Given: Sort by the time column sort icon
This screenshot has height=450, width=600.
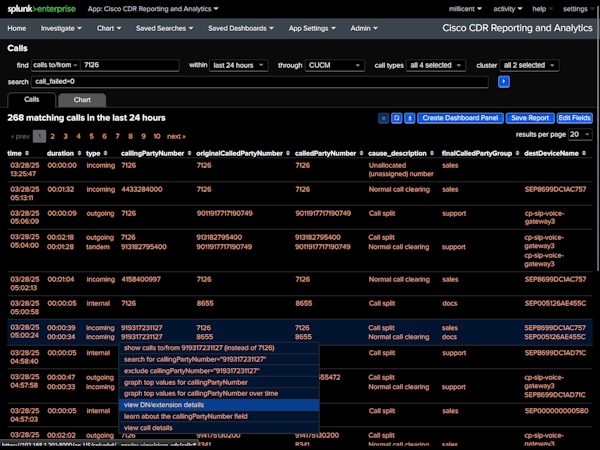Looking at the screenshot, I should [27, 153].
